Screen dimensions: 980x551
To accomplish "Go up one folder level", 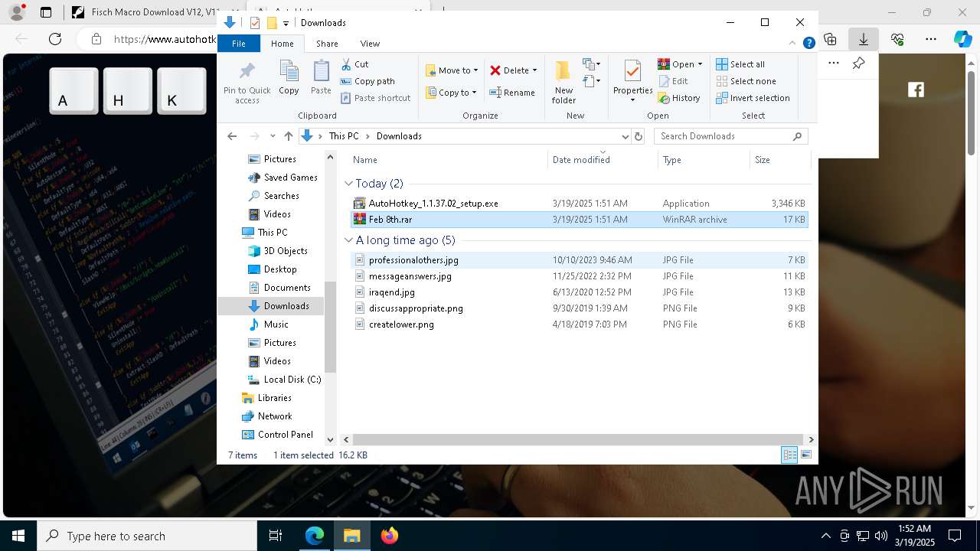I will coord(289,136).
